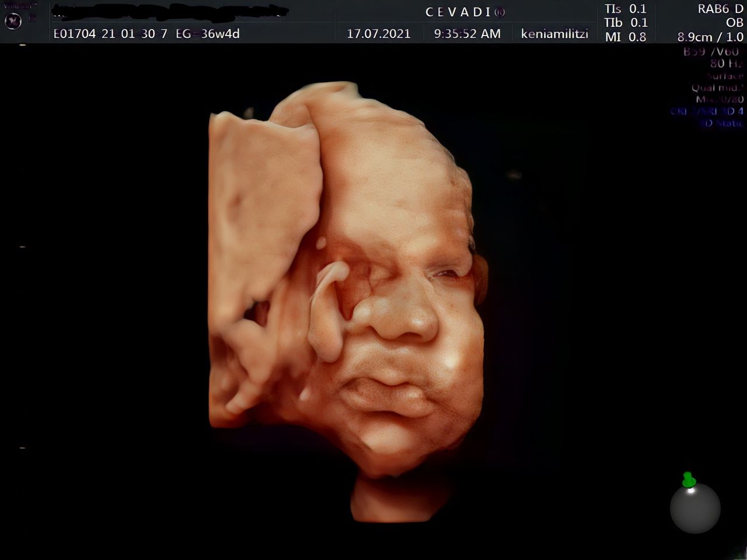Click the 80 Hz parameter in info list
This screenshot has width=747, height=560.
[x=726, y=64]
